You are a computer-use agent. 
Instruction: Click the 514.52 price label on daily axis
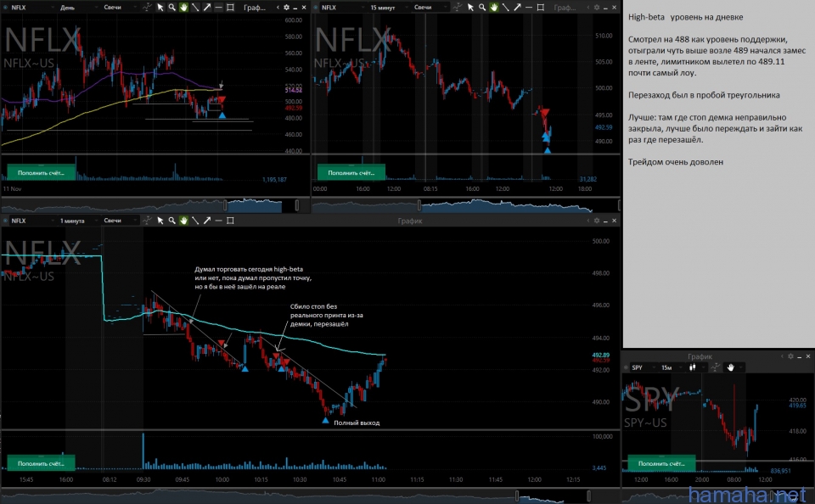[294, 91]
